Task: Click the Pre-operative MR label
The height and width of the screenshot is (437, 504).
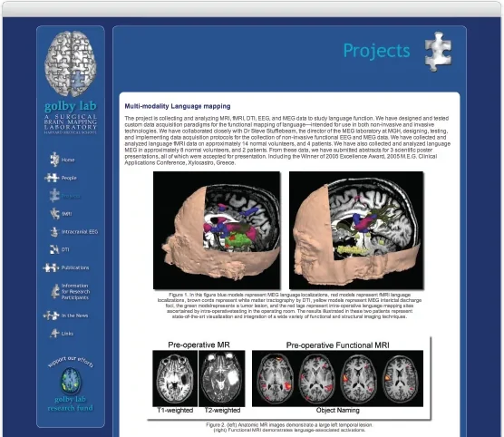Action: (x=199, y=345)
